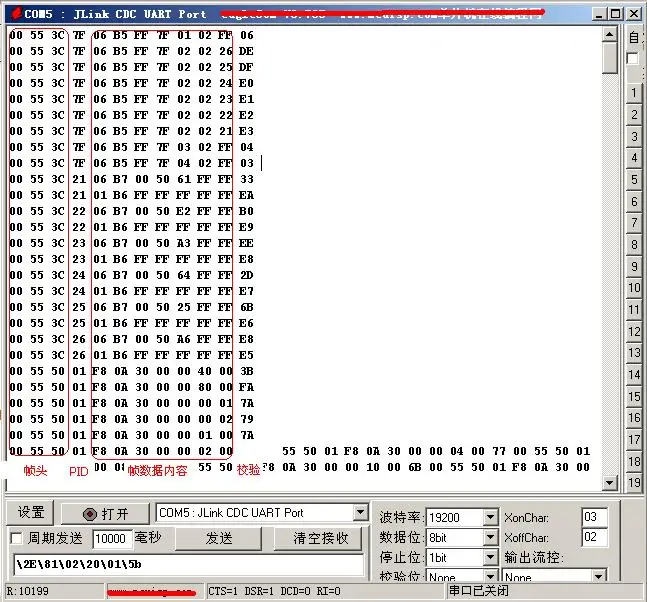Viewport: 647px width, 602px height.
Task: Click the scrollbar down arrow of receive area
Action: pos(609,482)
